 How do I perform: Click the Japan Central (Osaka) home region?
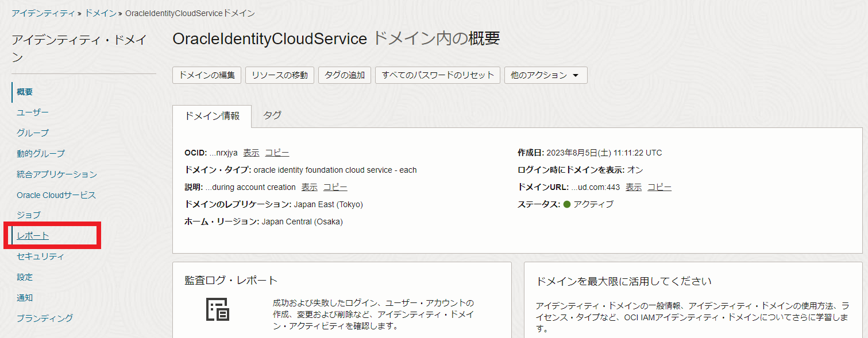pos(302,222)
